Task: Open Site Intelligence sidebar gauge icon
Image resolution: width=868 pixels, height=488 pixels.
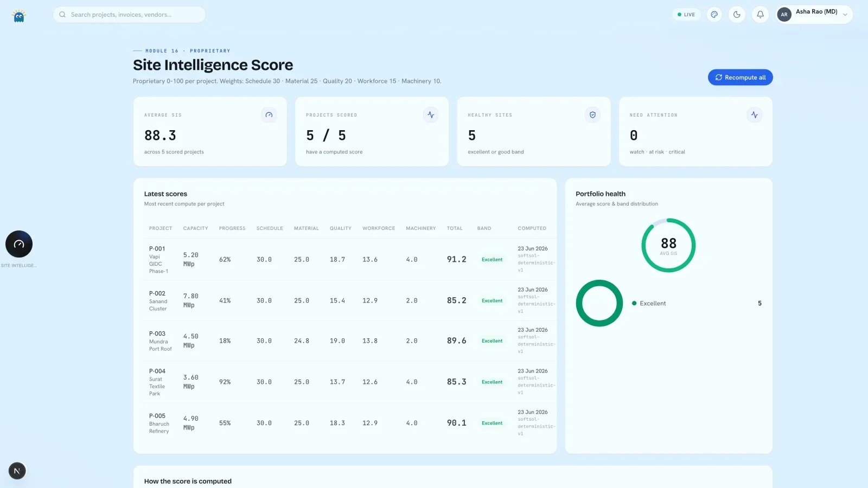Action: click(19, 244)
